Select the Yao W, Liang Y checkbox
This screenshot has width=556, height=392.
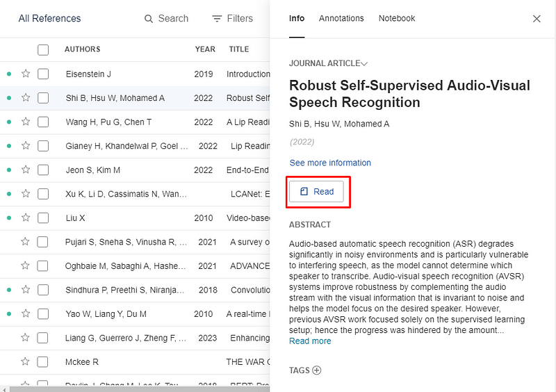(x=43, y=313)
